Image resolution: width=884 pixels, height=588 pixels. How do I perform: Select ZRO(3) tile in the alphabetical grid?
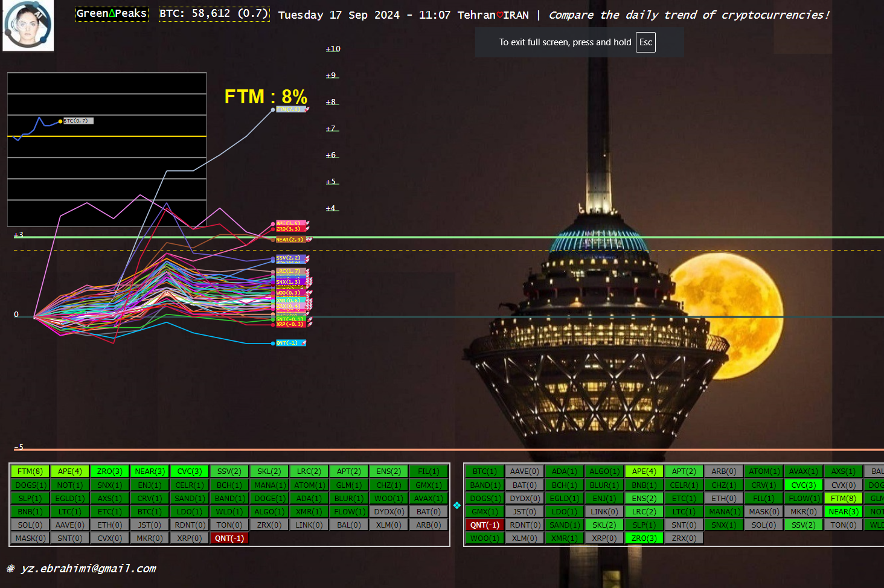tap(644, 538)
